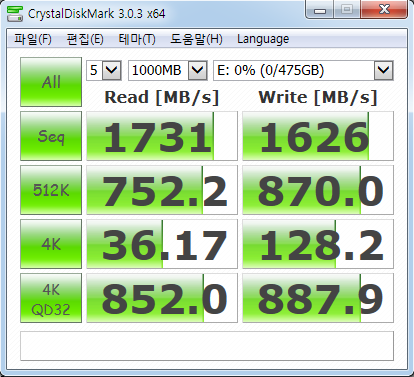Minimize the CrystalDiskMark window
Image resolution: width=414 pixels, height=377 pixels.
319,10
